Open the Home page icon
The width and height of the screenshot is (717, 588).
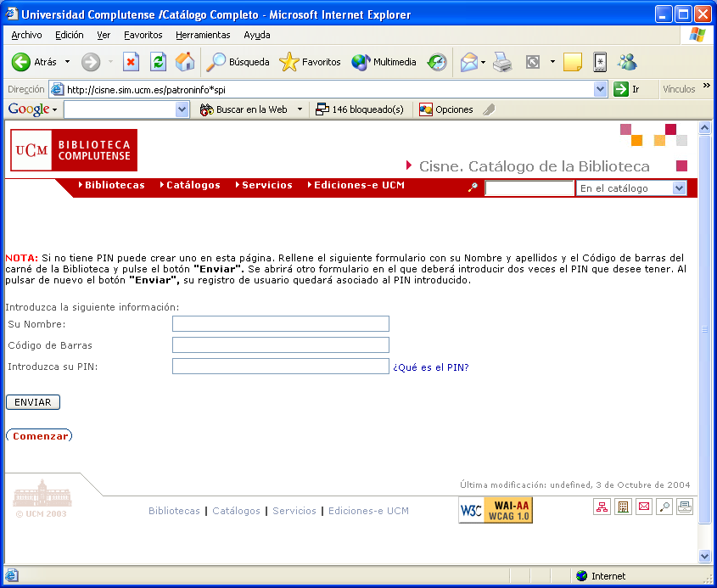185,62
